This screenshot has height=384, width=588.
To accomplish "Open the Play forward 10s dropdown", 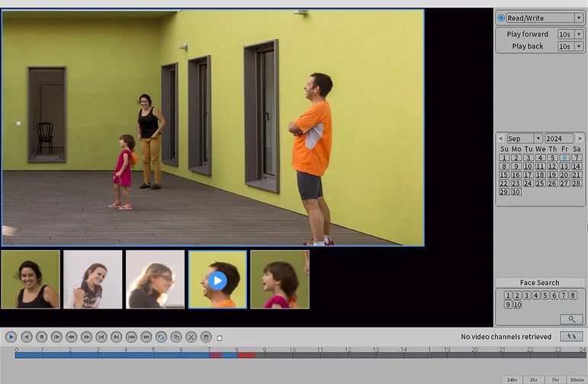I will 579,34.
